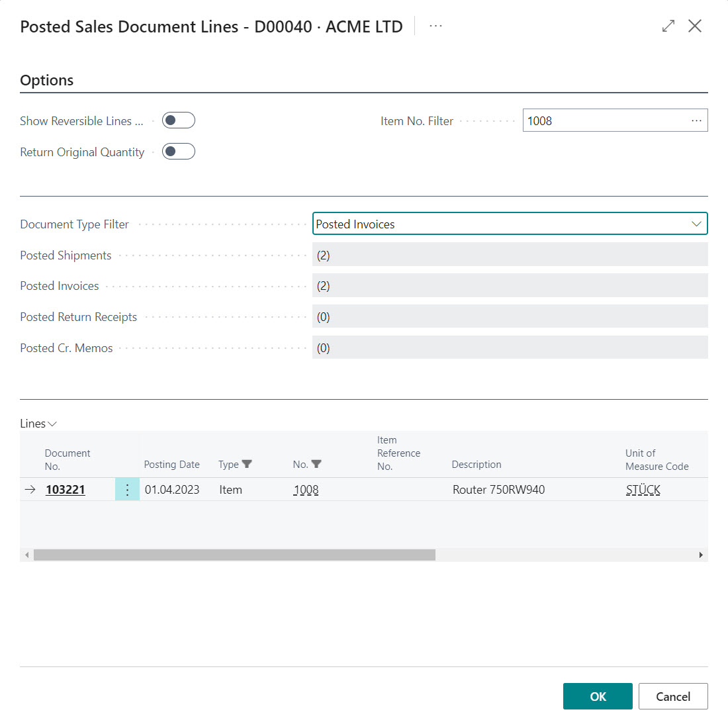Click the horizontal scrollbar thumb in Lines

pyautogui.click(x=234, y=555)
